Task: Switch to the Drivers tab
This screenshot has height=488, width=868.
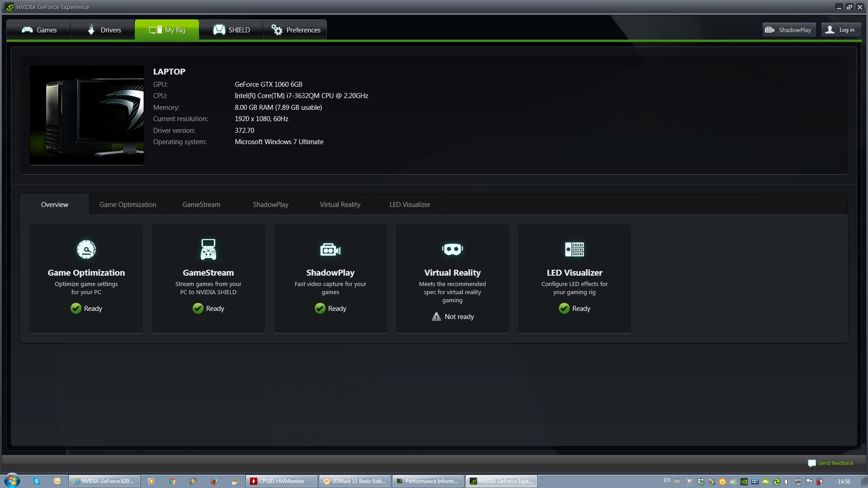Action: click(103, 30)
